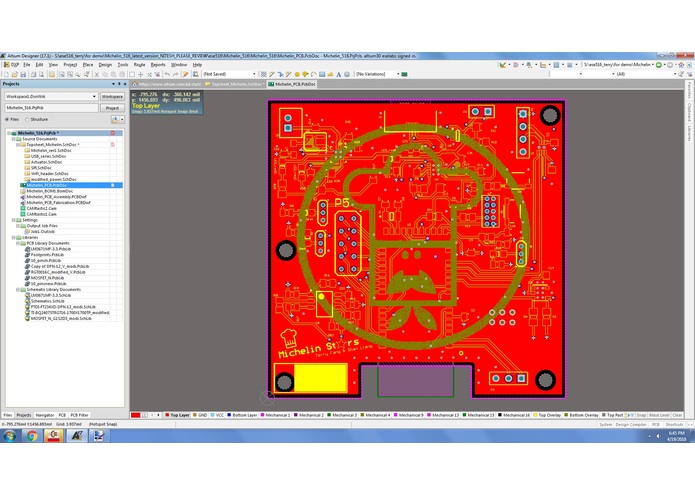Click the Set grid icon
This screenshot has height=494, width=695.
pyautogui.click(x=263, y=74)
